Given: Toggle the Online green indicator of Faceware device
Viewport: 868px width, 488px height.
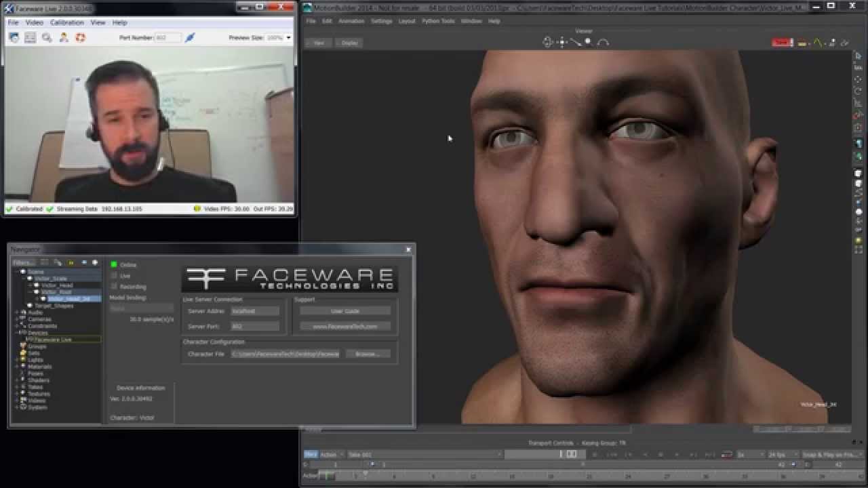Looking at the screenshot, I should click(114, 264).
